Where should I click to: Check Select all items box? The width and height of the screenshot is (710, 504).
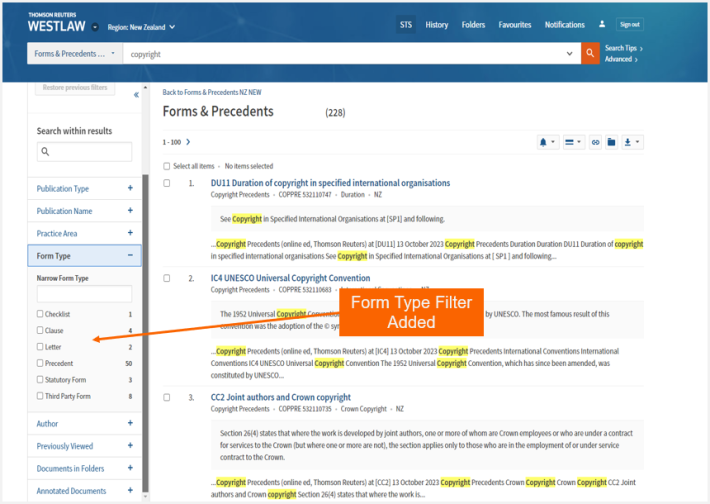(167, 166)
